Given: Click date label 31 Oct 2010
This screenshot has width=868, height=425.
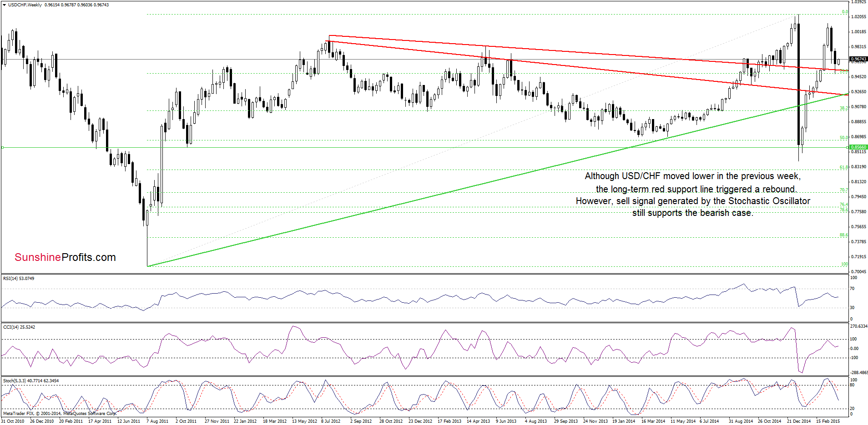Looking at the screenshot, I should [13, 421].
